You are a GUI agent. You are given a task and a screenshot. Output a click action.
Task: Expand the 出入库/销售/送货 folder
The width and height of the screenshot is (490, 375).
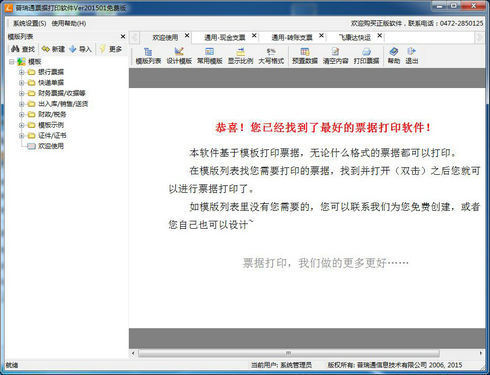21,104
